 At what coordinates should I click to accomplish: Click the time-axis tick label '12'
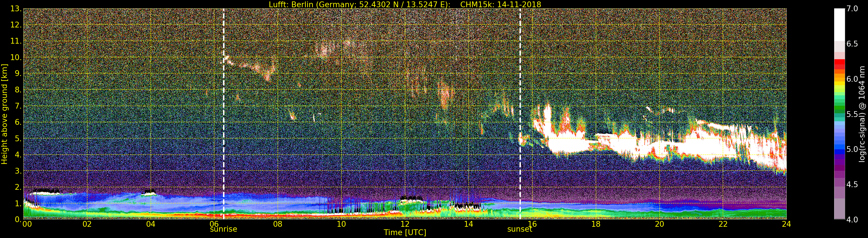(x=405, y=224)
